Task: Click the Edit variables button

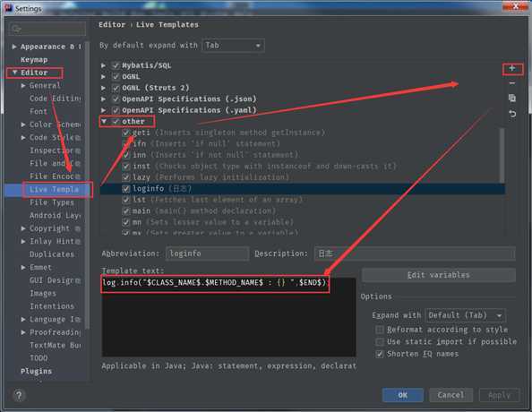Action: [x=438, y=275]
